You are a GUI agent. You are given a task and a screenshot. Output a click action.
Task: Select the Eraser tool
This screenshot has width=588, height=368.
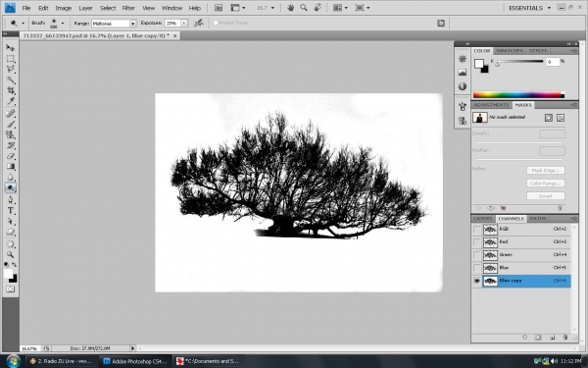(10, 156)
